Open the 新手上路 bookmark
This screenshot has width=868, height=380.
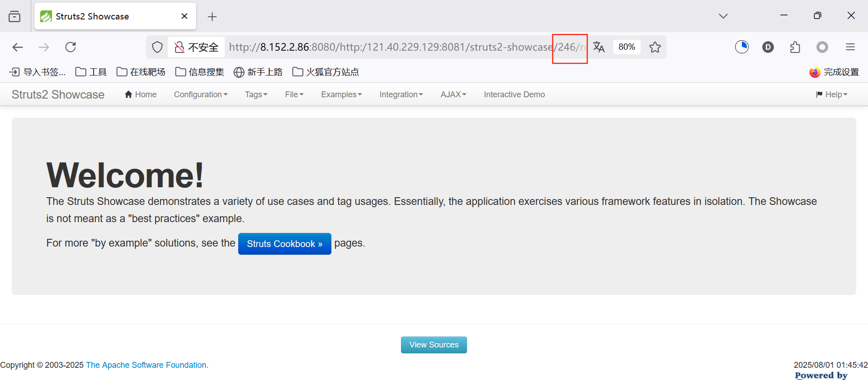pyautogui.click(x=258, y=72)
